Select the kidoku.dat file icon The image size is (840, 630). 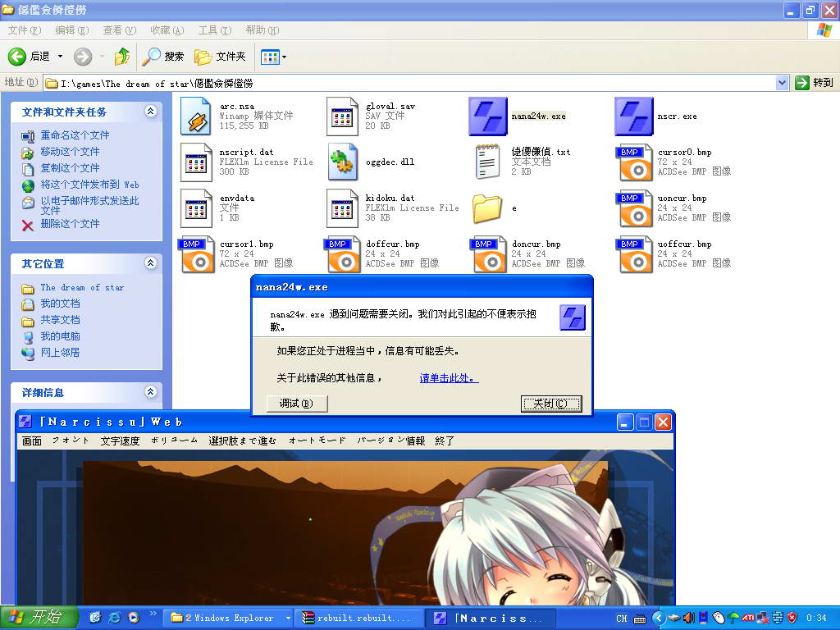click(342, 208)
